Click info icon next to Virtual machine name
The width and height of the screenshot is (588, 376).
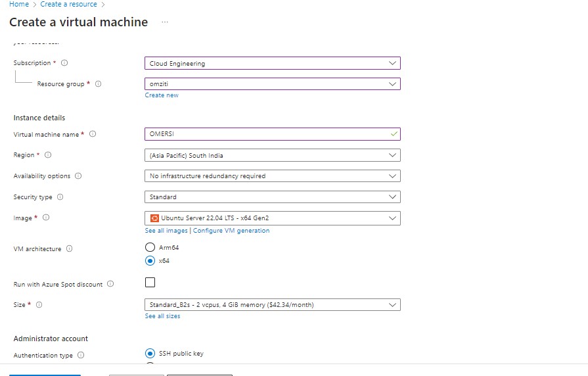click(x=93, y=134)
